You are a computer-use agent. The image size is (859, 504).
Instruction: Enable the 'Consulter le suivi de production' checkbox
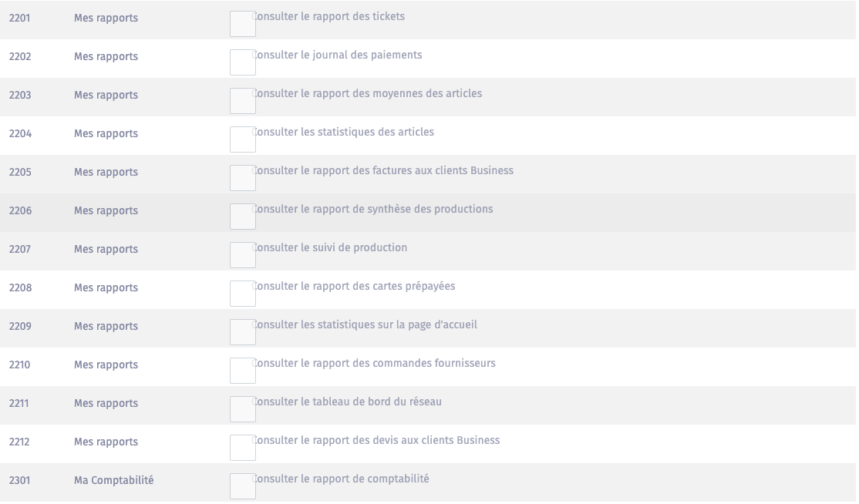tap(243, 255)
